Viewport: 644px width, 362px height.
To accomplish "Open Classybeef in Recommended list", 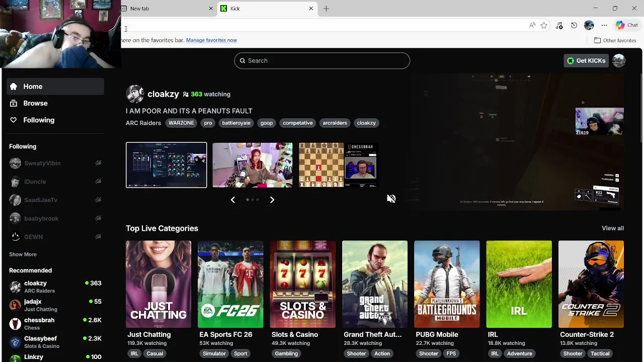I will click(x=55, y=342).
